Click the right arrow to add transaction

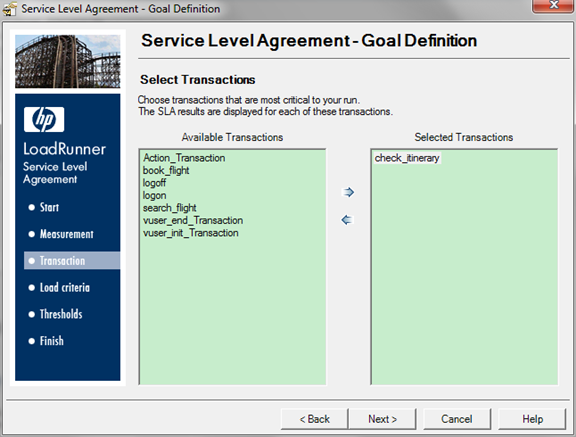click(x=348, y=192)
